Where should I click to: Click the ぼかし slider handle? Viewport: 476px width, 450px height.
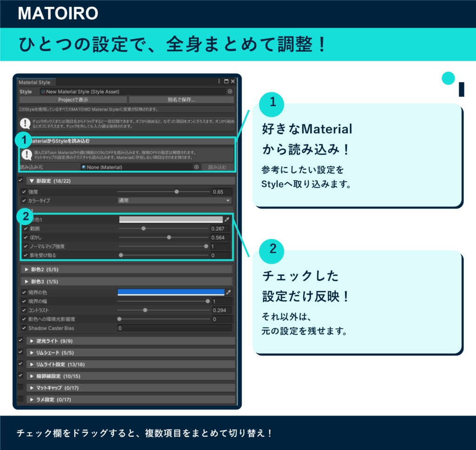pos(169,237)
